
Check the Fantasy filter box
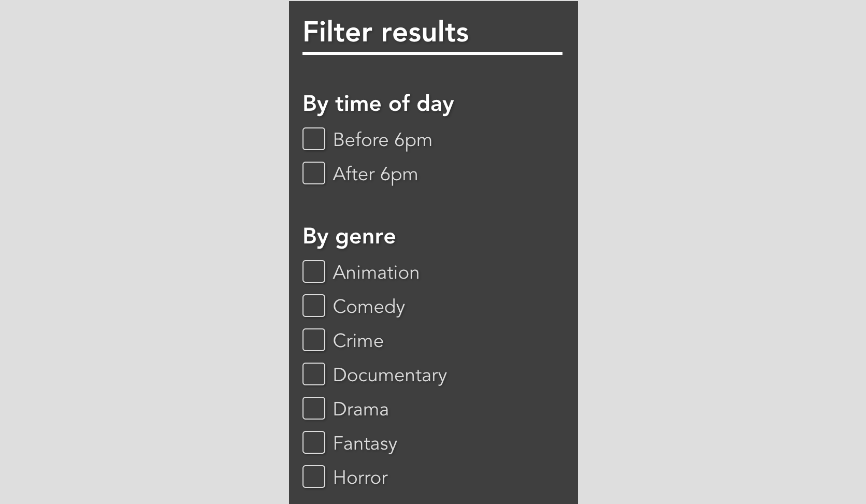point(314,442)
